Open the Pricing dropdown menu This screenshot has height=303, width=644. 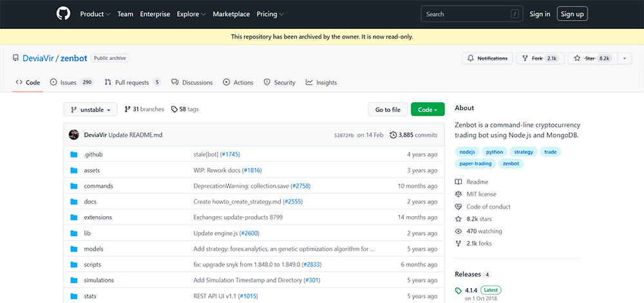point(270,14)
